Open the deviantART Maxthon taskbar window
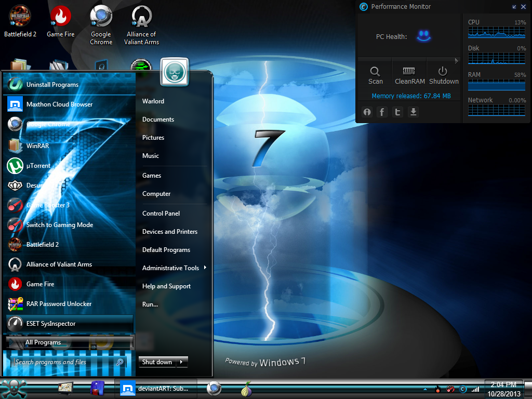 coord(156,389)
